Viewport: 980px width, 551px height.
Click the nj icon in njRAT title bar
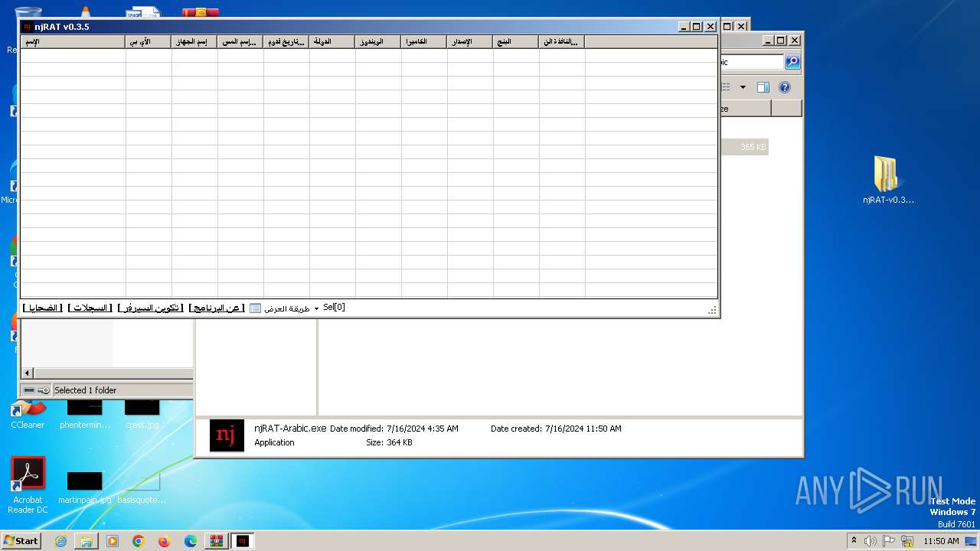click(x=28, y=26)
